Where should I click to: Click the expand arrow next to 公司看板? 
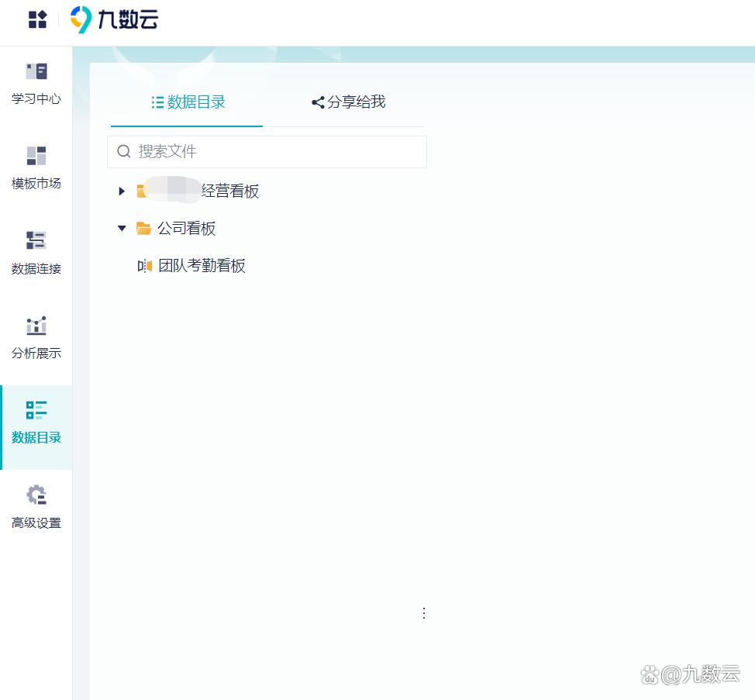click(x=122, y=228)
